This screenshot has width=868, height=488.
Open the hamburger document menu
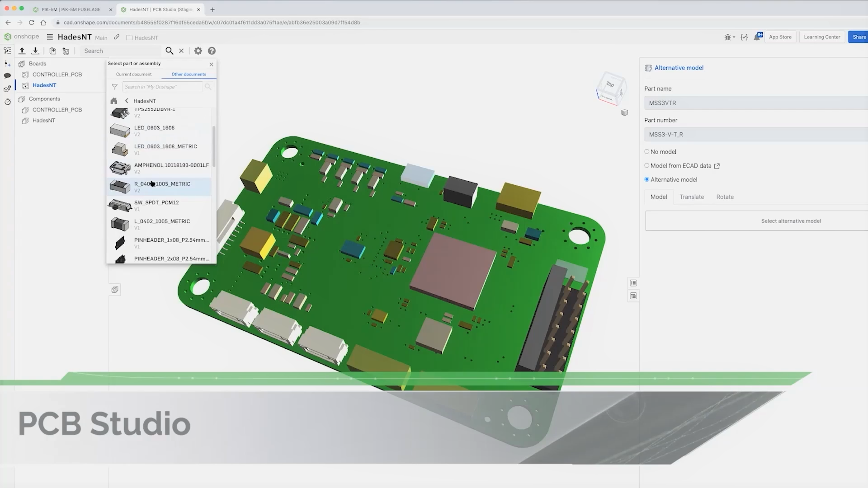tap(50, 37)
